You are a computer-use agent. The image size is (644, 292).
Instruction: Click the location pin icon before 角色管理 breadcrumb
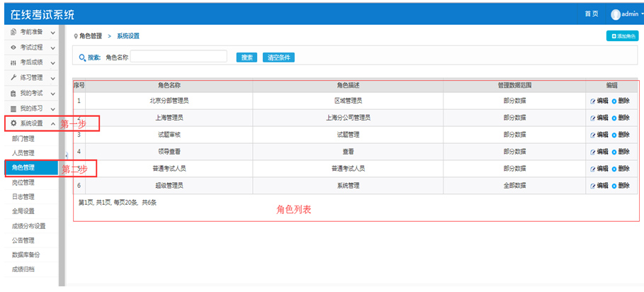click(x=76, y=37)
